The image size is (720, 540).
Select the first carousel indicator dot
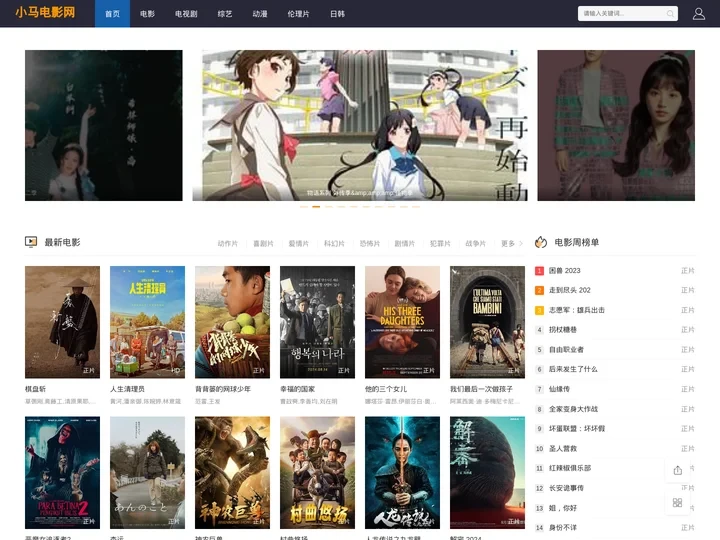304,207
